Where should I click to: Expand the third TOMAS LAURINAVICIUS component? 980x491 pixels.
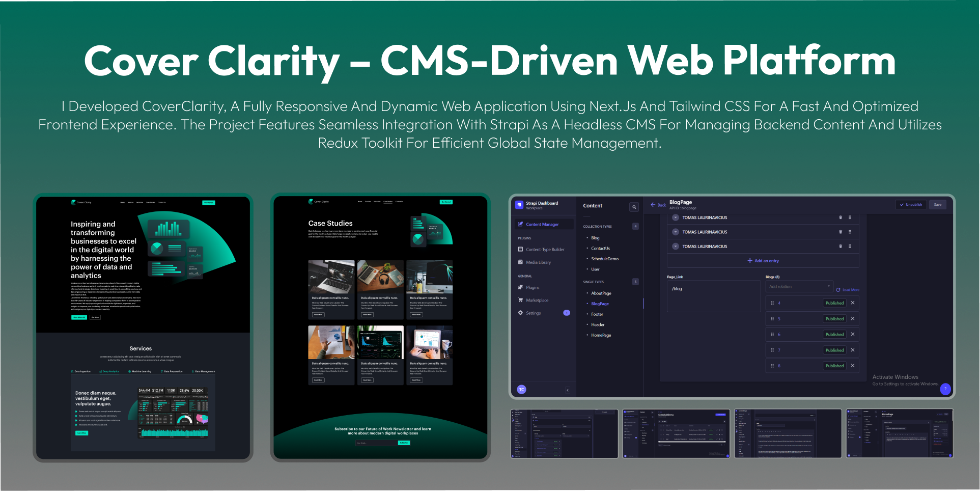(x=675, y=246)
